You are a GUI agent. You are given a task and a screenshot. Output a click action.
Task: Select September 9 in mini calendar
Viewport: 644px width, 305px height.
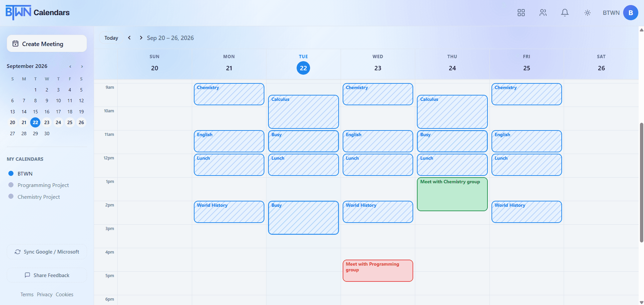pos(47,101)
